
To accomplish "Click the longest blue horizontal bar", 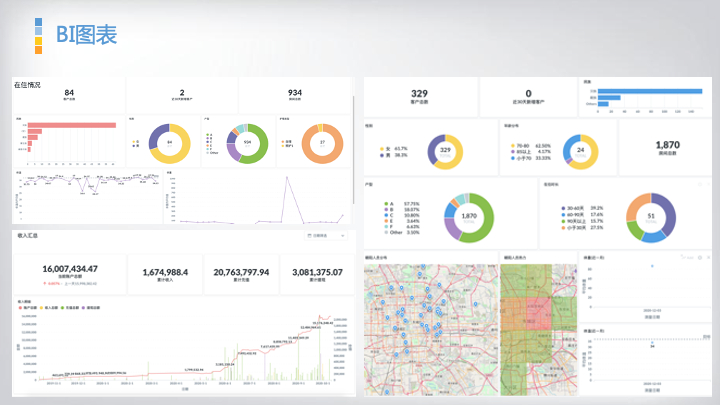I will pyautogui.click(x=650, y=91).
